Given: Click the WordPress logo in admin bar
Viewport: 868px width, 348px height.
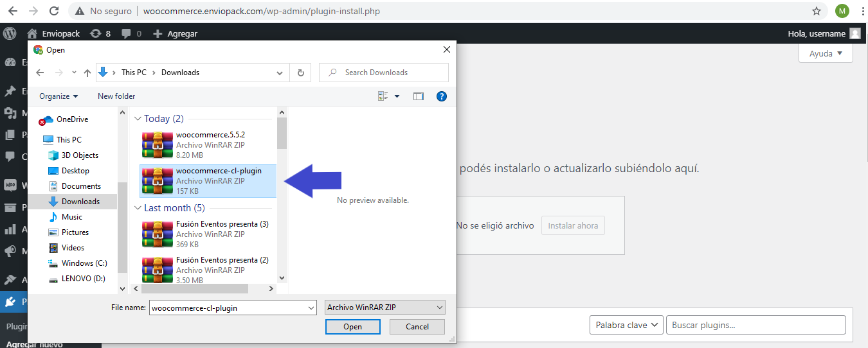Looking at the screenshot, I should click(10, 33).
